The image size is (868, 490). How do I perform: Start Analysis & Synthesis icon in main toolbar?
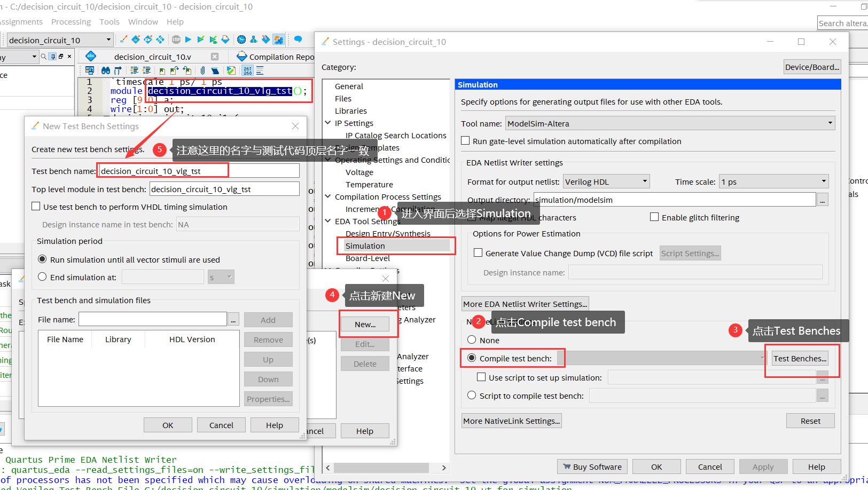click(213, 39)
